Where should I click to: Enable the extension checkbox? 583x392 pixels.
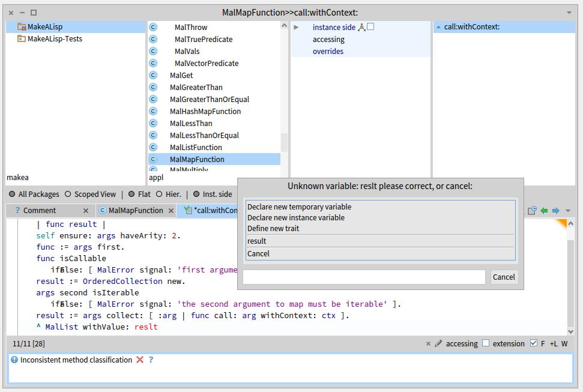coord(486,343)
